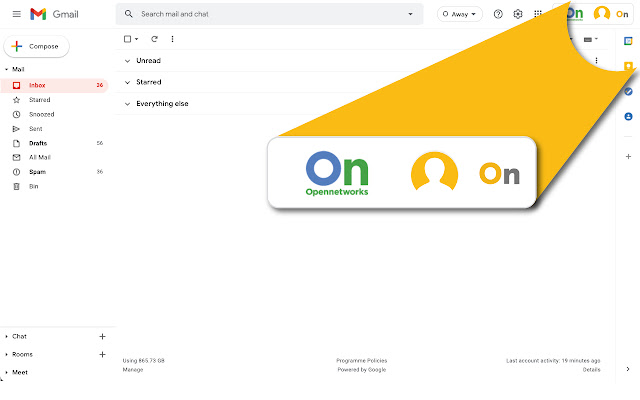Open search options dropdown arrow
Screen dimensions: 640x400
click(x=410, y=14)
